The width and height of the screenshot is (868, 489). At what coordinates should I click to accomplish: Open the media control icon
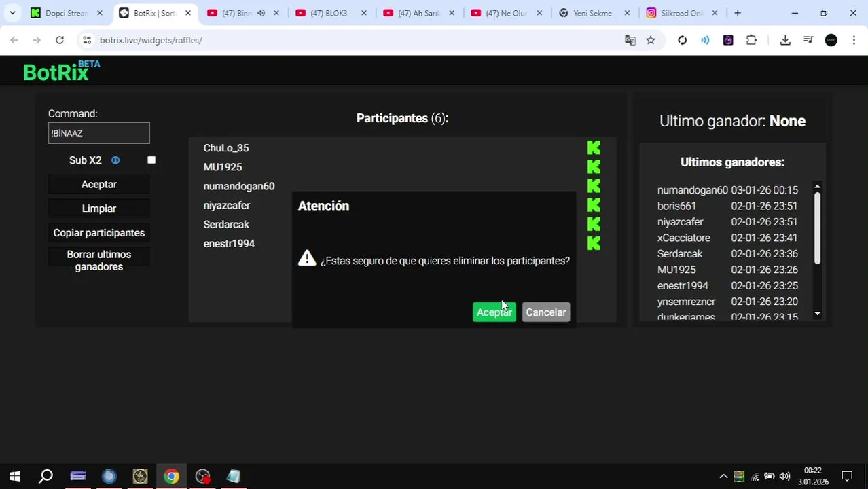tap(808, 40)
